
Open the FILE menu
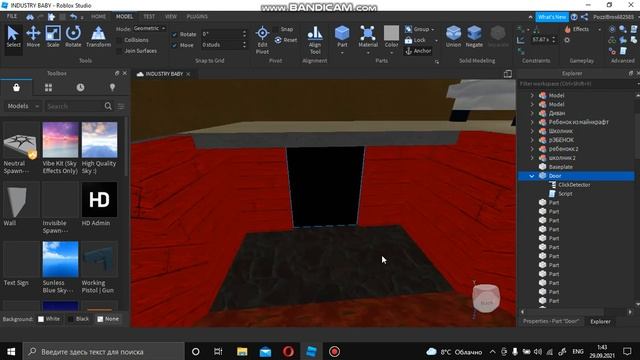click(x=12, y=16)
